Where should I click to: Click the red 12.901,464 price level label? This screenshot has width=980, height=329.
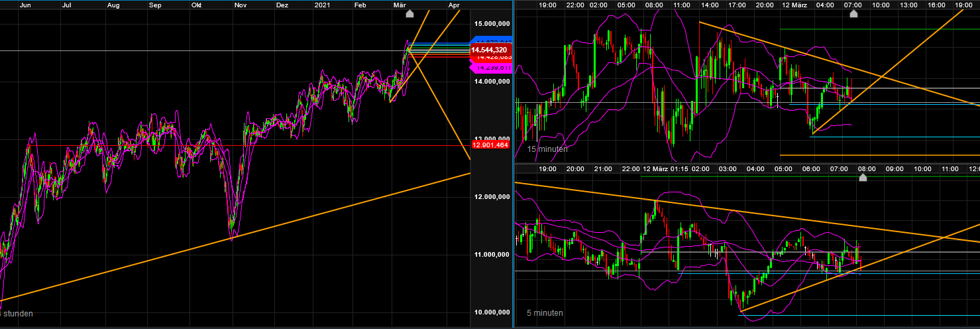[490, 145]
